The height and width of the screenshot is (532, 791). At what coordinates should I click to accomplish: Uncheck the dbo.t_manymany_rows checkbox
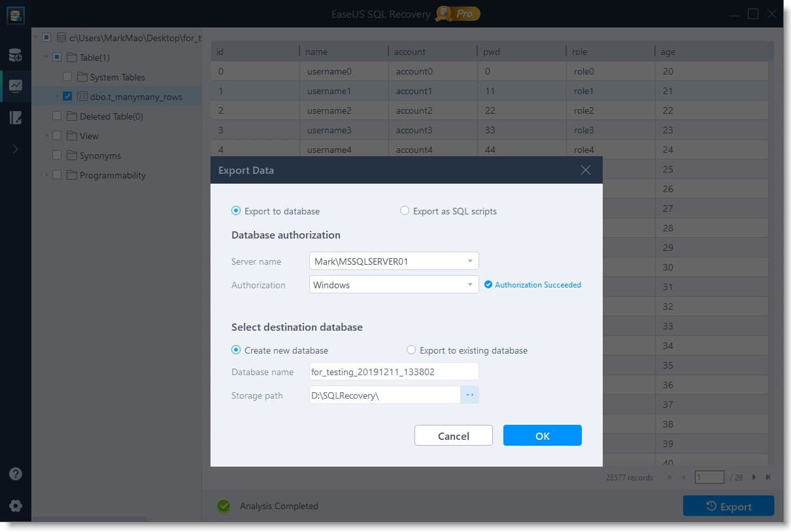67,97
